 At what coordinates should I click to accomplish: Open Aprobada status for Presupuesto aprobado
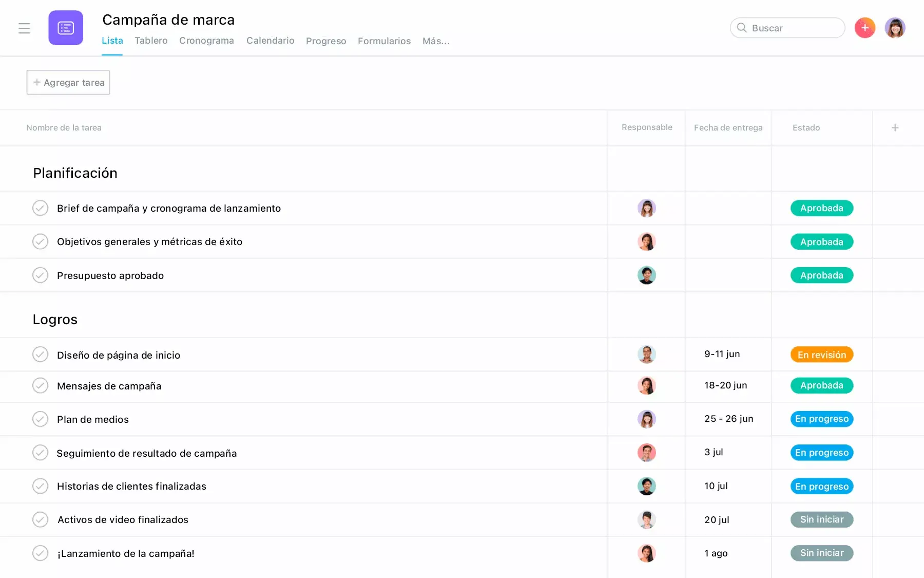coord(822,275)
